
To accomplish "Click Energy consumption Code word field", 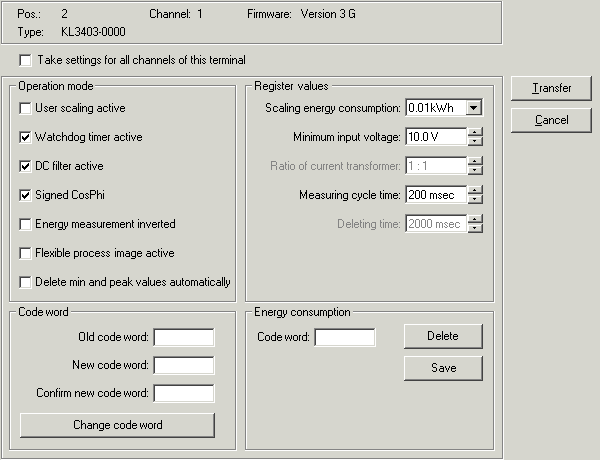I will tap(345, 337).
